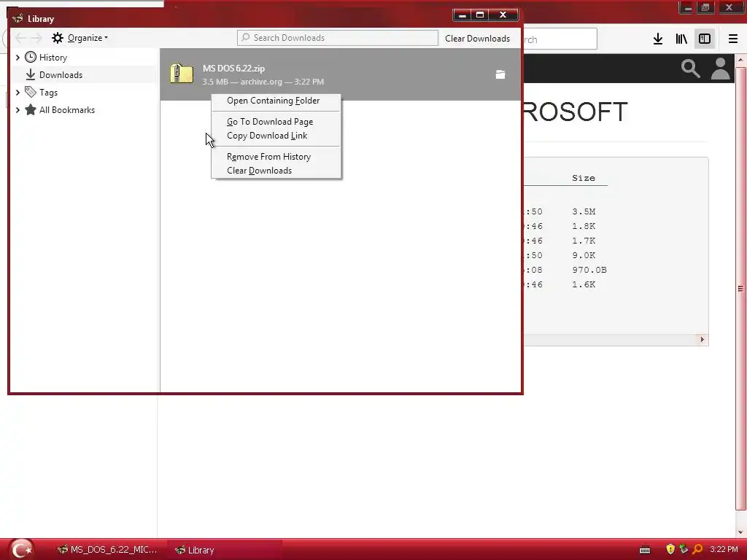Open the browser hamburger menu
The image size is (747, 560).
(x=733, y=39)
